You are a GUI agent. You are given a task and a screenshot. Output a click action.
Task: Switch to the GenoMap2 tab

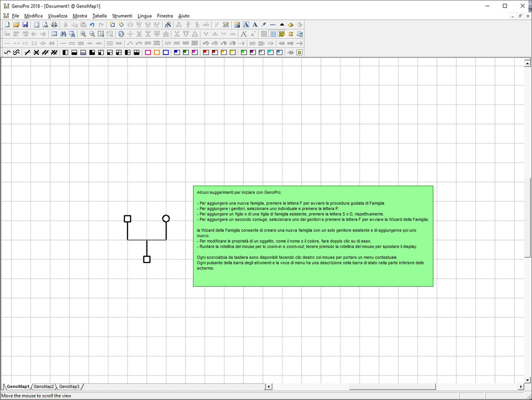[43, 386]
